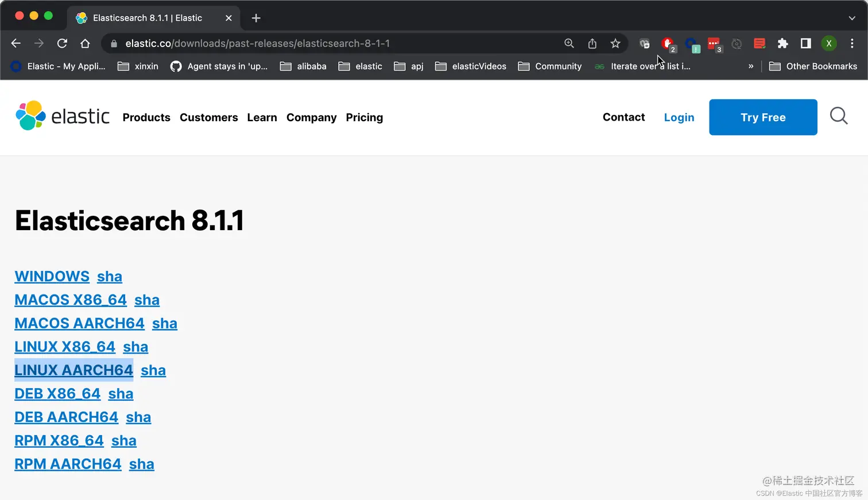Image resolution: width=868 pixels, height=500 pixels.
Task: Open the red shield extension with badge 2
Action: coord(668,44)
